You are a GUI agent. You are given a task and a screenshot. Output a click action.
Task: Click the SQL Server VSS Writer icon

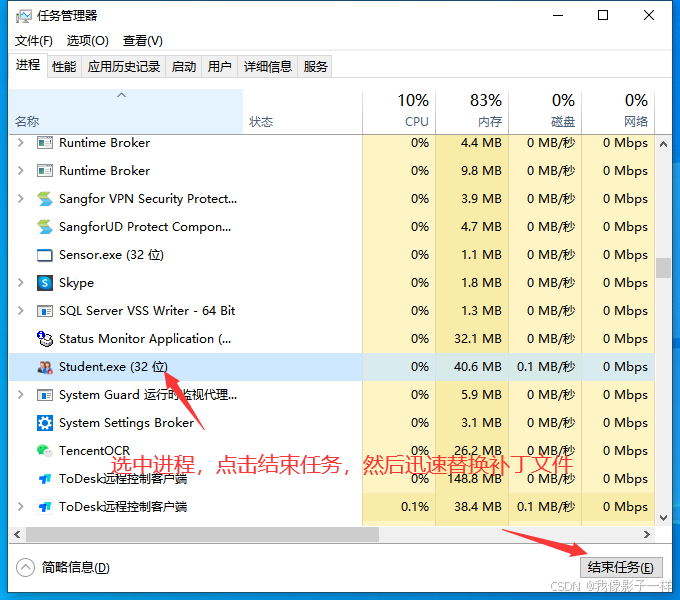(x=45, y=311)
